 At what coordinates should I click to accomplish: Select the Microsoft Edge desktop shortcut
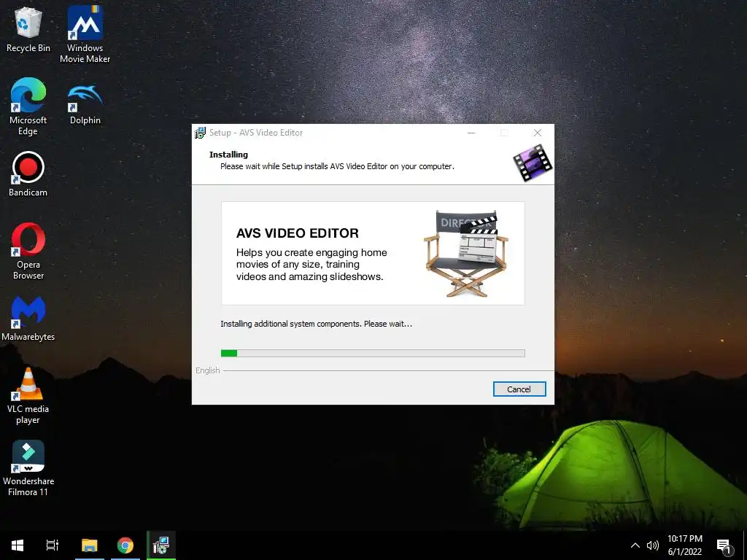click(x=28, y=106)
